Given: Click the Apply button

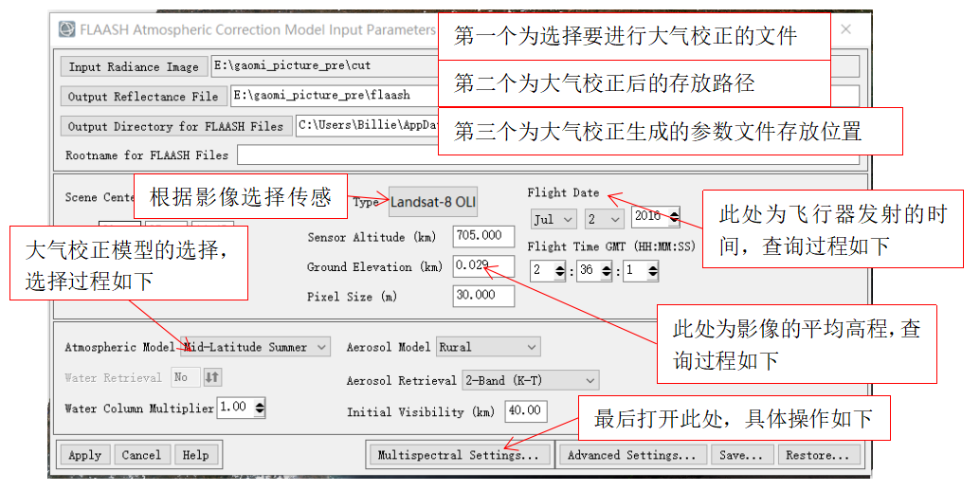Looking at the screenshot, I should (84, 455).
